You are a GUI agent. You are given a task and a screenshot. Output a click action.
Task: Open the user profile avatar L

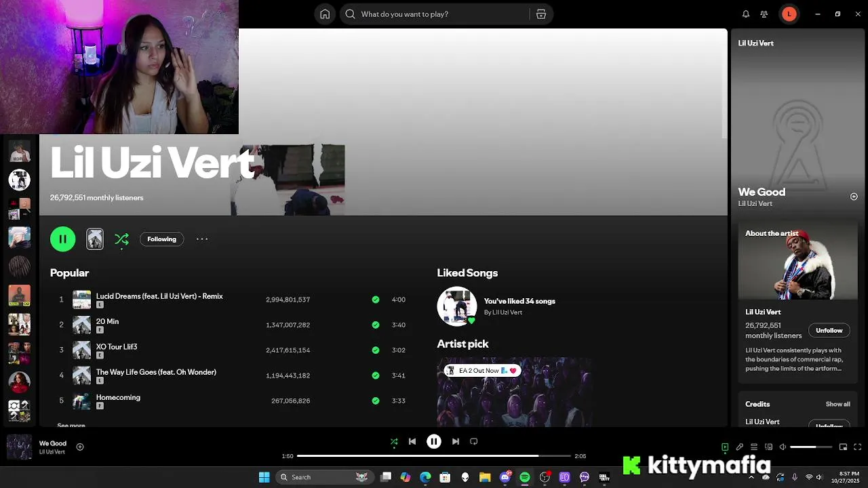pyautogui.click(x=789, y=14)
